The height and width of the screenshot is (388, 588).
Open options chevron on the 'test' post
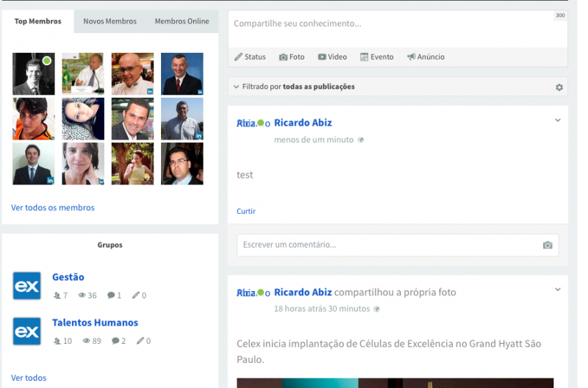(x=557, y=121)
